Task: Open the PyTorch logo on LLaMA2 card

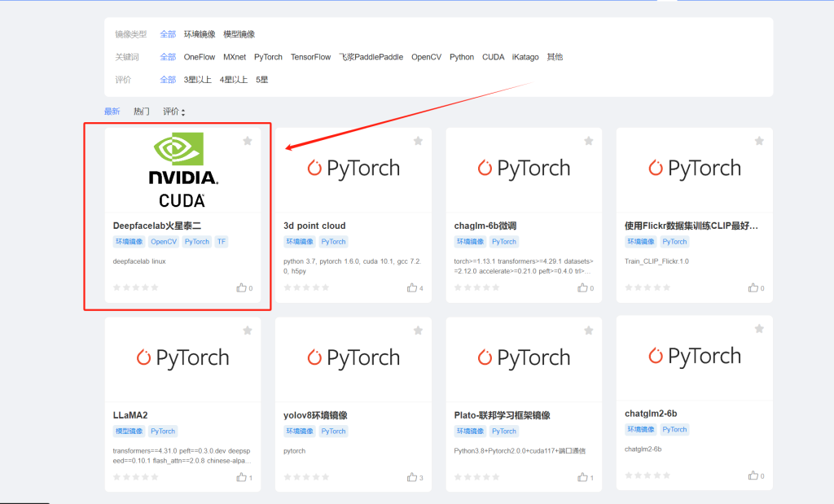Action: coord(183,357)
